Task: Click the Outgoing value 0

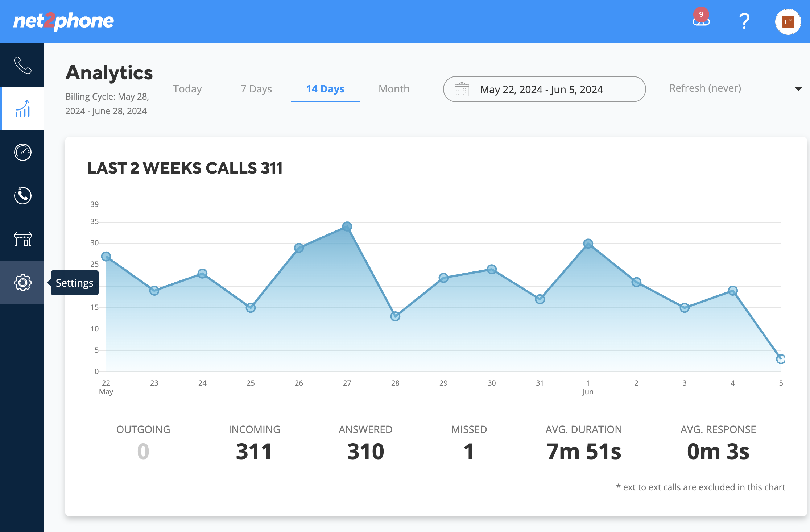Action: click(x=143, y=452)
